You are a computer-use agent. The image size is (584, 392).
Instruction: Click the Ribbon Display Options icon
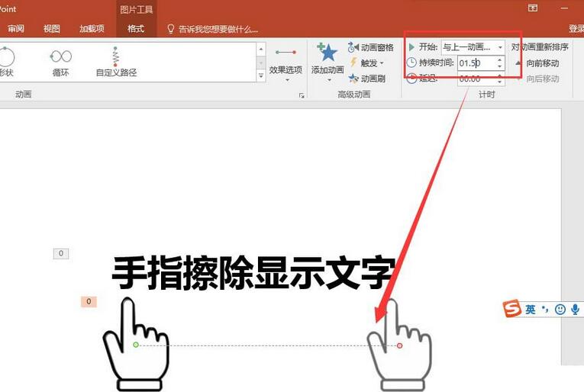(533, 8)
